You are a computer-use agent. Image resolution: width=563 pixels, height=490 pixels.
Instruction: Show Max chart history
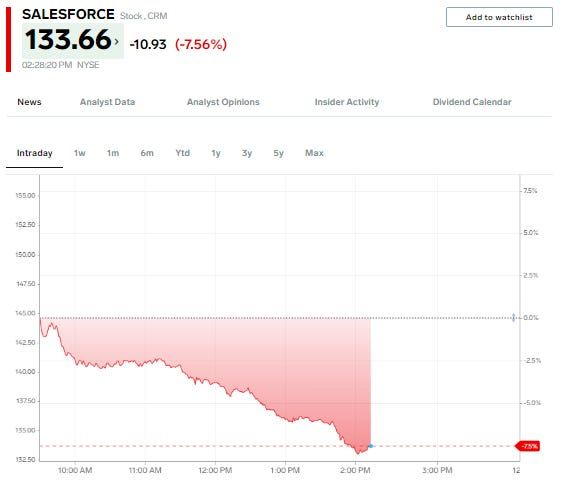point(314,153)
